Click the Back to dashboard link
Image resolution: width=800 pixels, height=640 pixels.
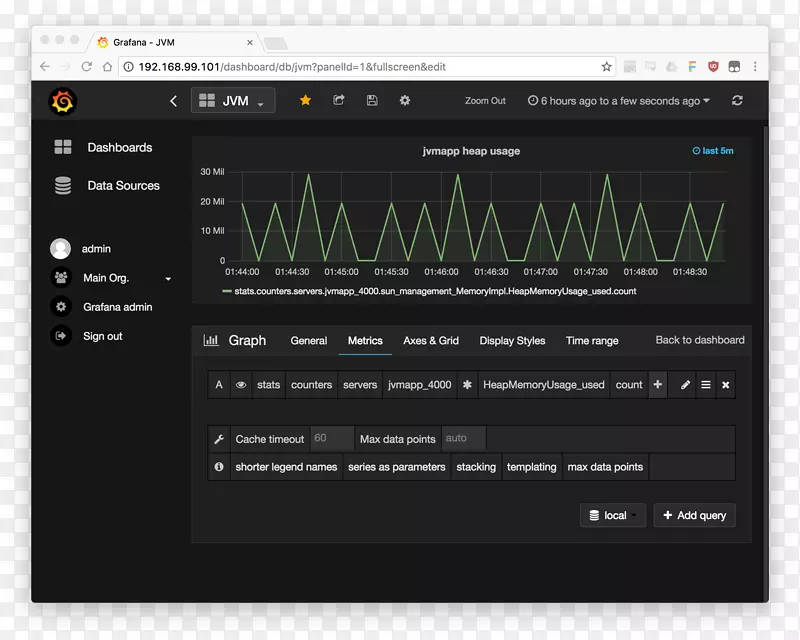(x=699, y=340)
